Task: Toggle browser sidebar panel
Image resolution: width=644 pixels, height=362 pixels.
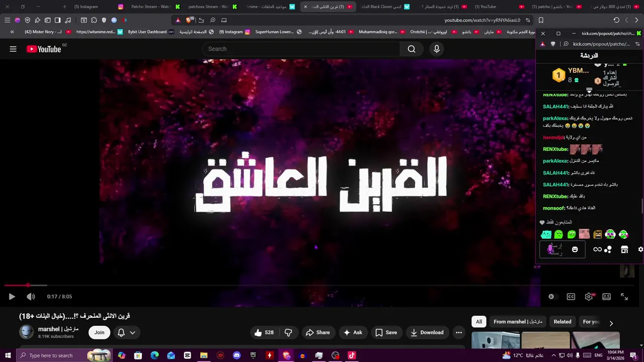Action: pyautogui.click(x=57, y=20)
